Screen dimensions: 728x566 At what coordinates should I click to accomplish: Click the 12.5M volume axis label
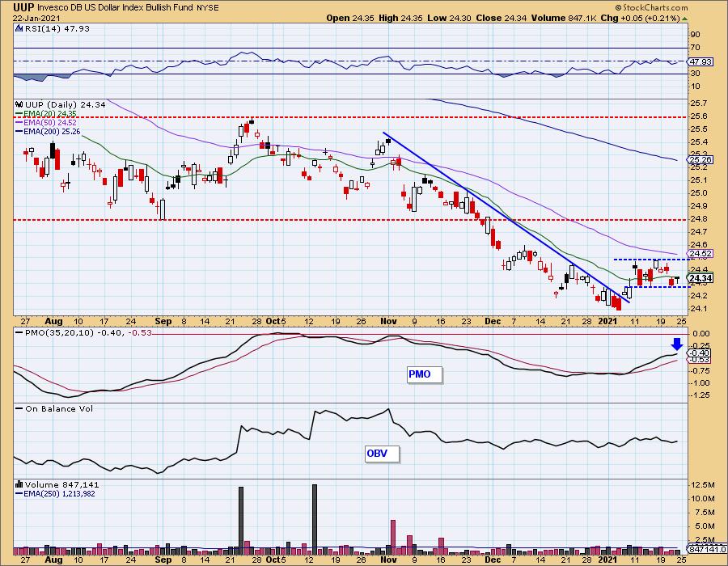point(703,485)
